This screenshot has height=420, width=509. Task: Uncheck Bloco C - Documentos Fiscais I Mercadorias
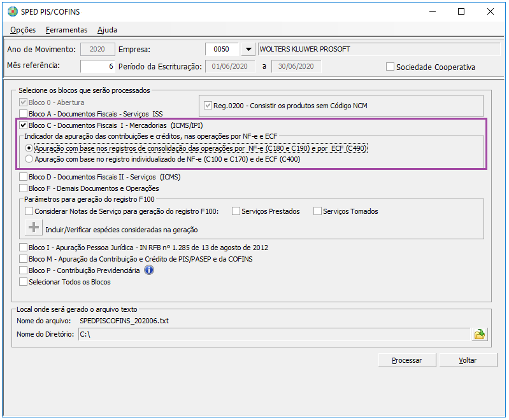pos(24,126)
